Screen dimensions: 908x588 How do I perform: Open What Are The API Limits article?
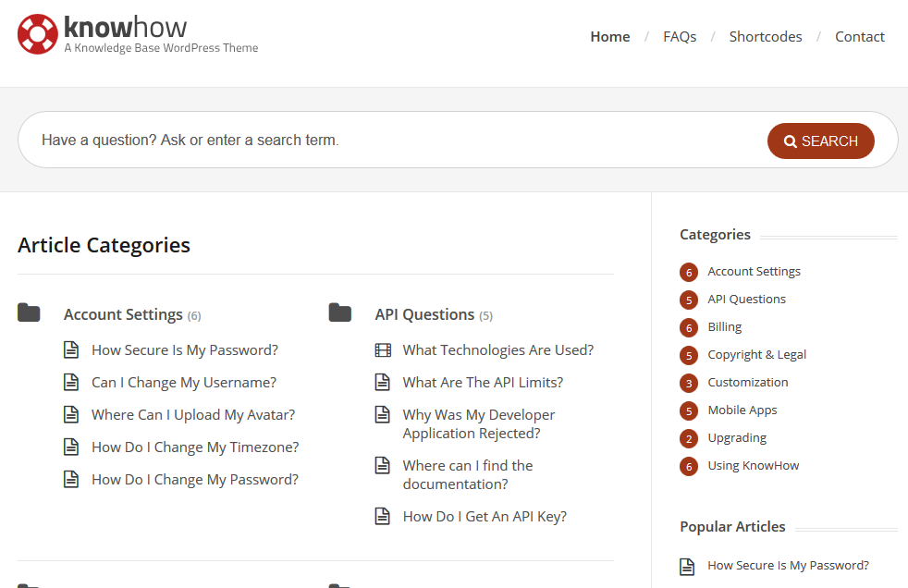pyautogui.click(x=483, y=383)
